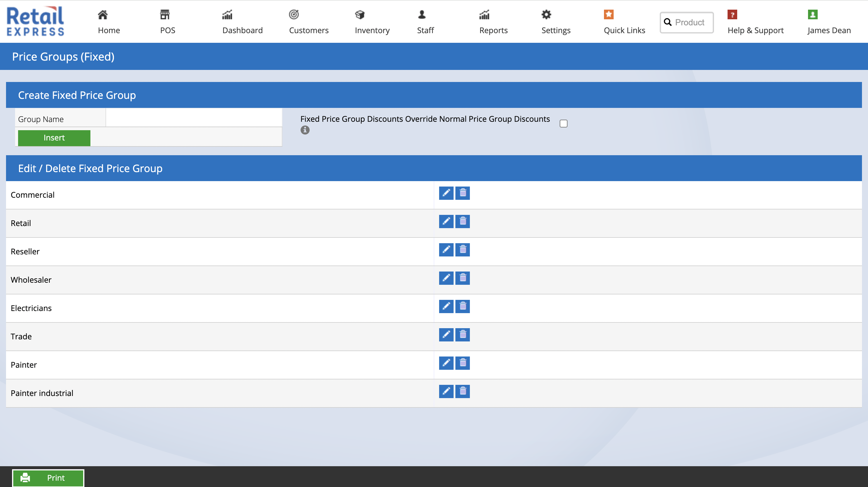Viewport: 868px width, 487px height.
Task: Delete the Painter price group
Action: 463,363
